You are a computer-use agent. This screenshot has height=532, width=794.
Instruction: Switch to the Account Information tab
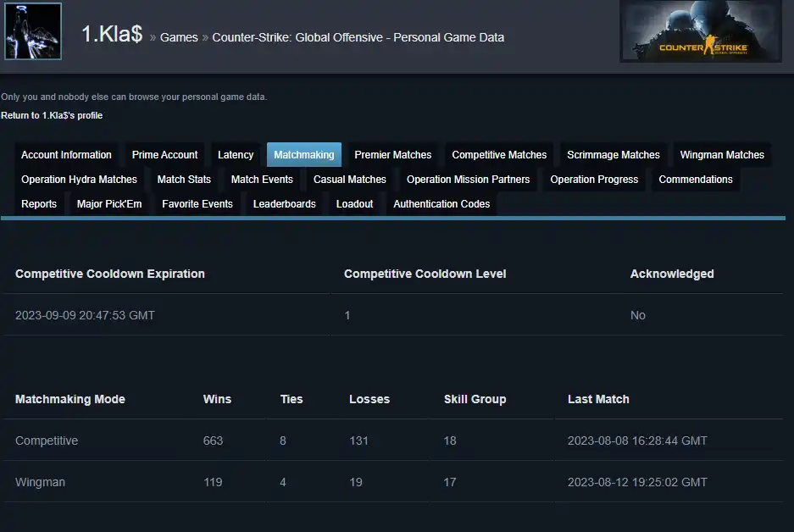coord(66,155)
